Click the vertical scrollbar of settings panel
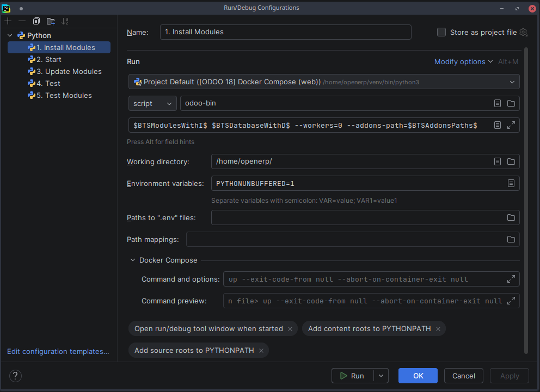Viewport: 540px width, 392px height. [526, 201]
